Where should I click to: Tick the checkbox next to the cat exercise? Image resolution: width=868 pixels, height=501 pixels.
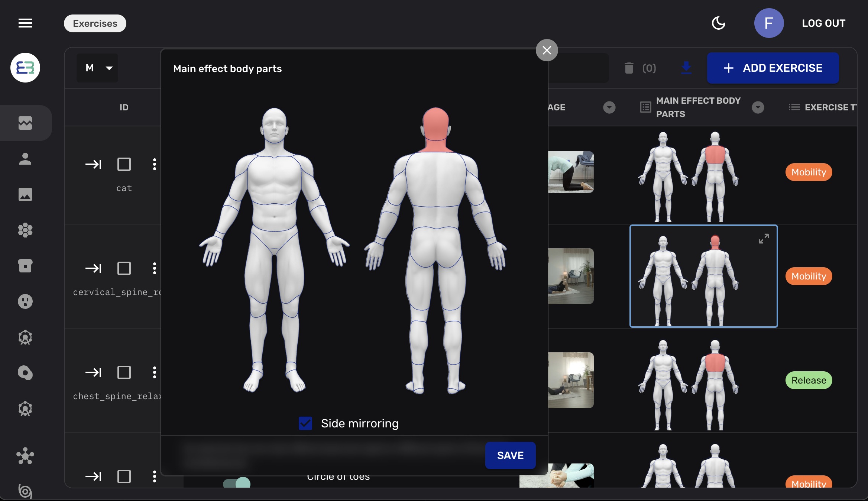124,164
